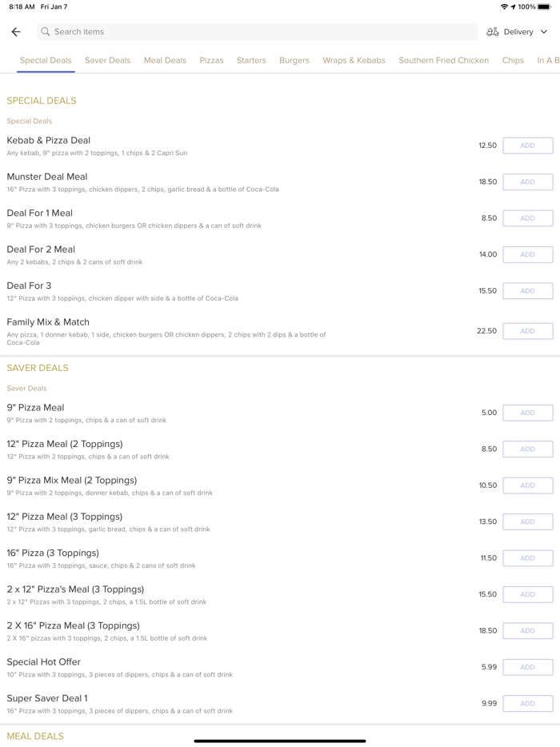
Task: Add Kebab & Pizza Deal to order
Action: pos(527,146)
